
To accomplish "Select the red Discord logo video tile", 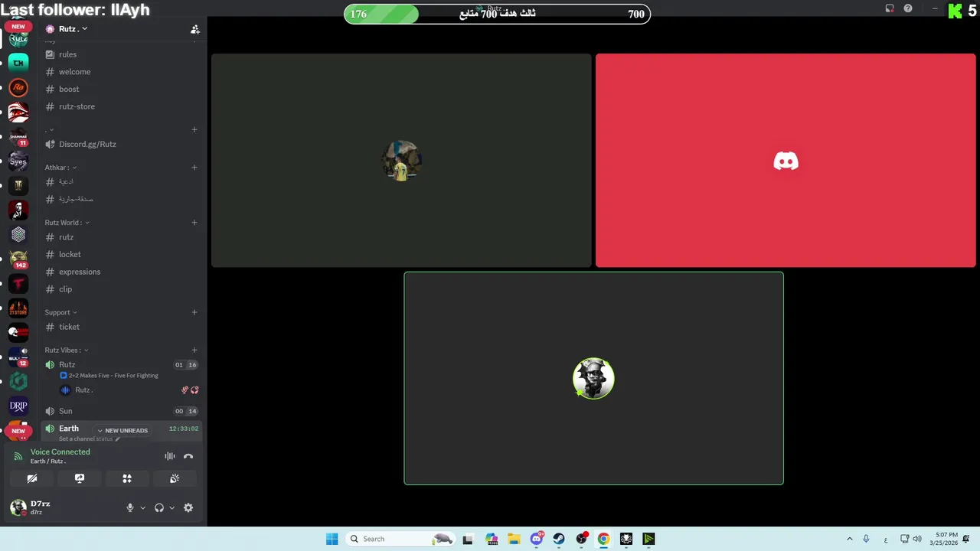I will (786, 161).
